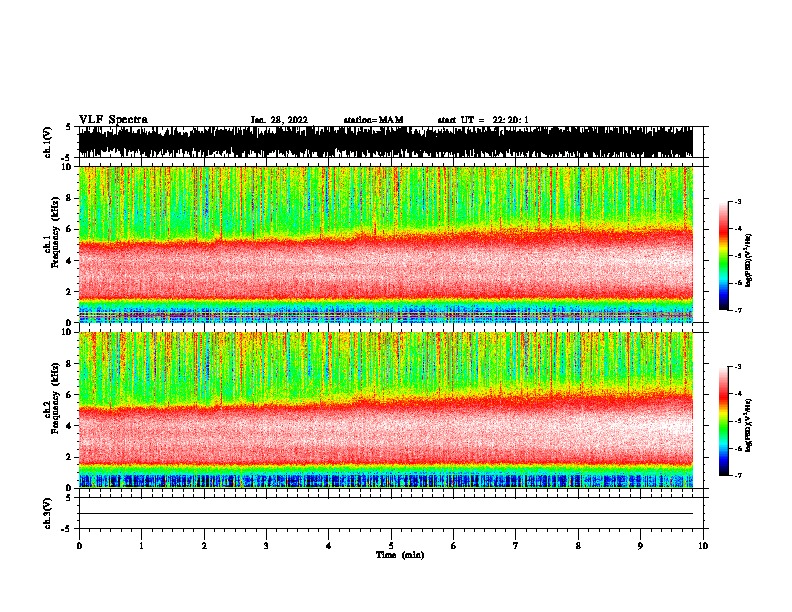Viewport: 792px width, 612px height.
Task: Select the "Jan. 28, 2022" date text
Action: tap(279, 120)
